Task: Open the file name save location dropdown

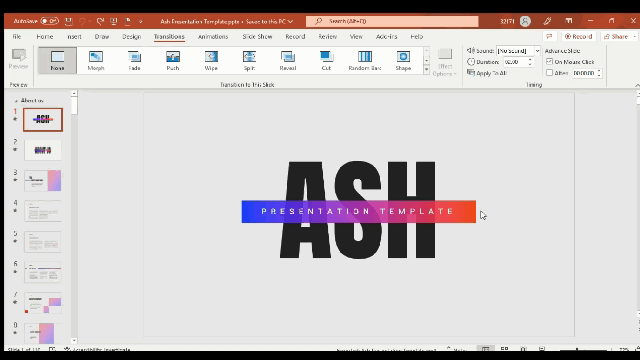Action: [x=290, y=21]
